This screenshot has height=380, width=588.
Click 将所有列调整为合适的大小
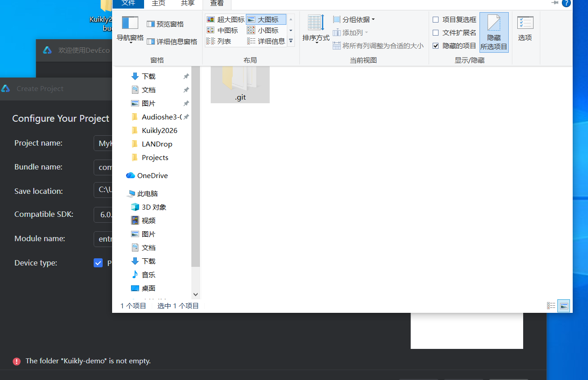pos(378,46)
